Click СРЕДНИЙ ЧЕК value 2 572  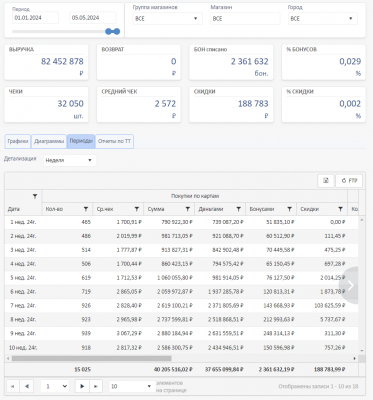click(165, 104)
